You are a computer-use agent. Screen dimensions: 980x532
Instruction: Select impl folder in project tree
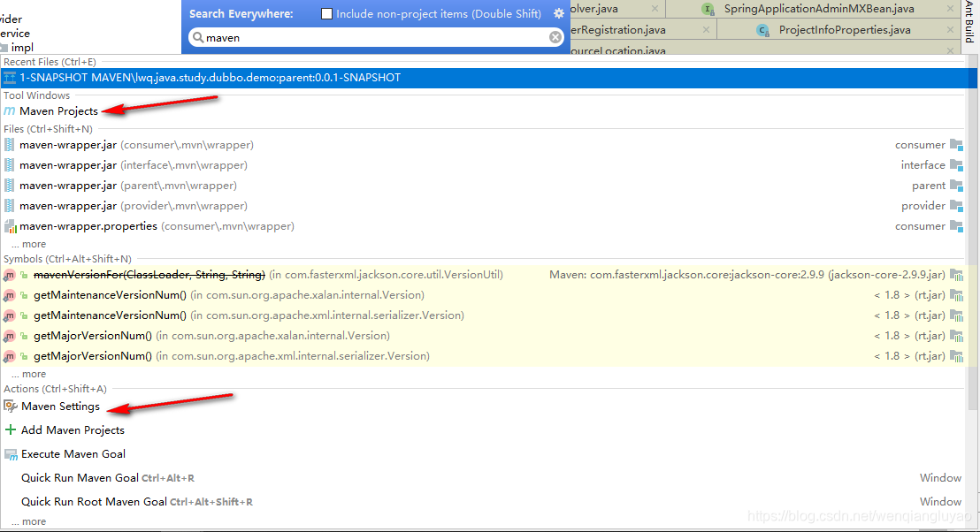pos(22,48)
